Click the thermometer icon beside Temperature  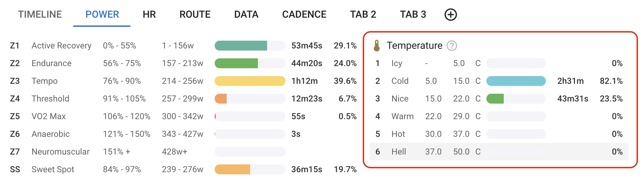click(377, 46)
